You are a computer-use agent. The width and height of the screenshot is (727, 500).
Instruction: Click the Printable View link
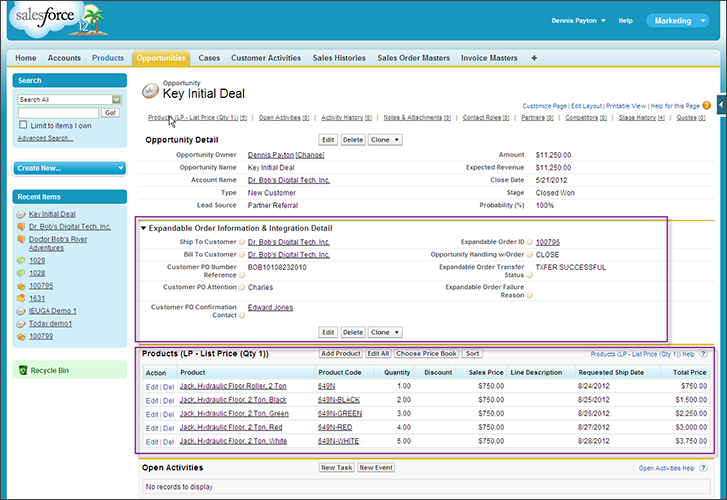tap(625, 106)
